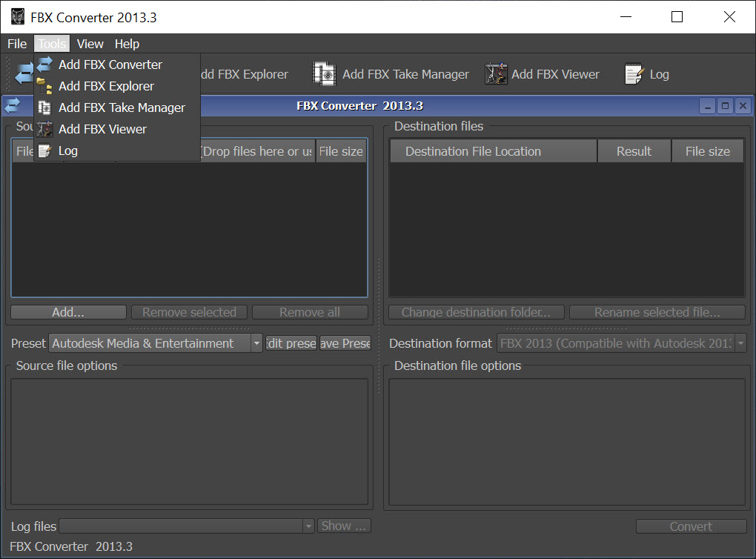Image resolution: width=756 pixels, height=559 pixels.
Task: Open the Help menu
Action: [127, 44]
